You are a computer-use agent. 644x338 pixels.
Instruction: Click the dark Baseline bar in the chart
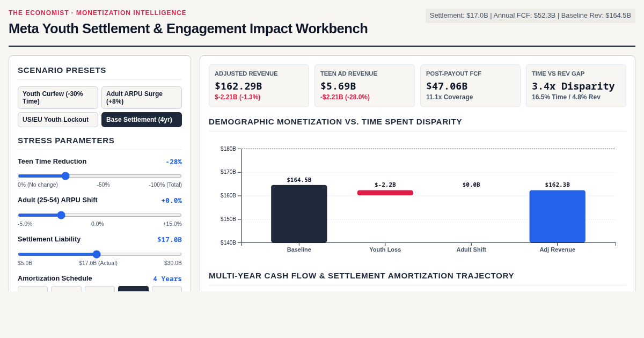point(299,214)
